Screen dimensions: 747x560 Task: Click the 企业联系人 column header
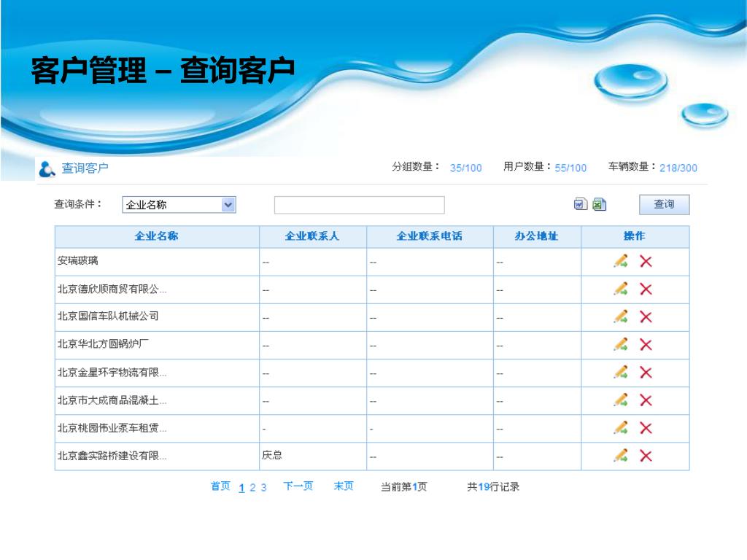[x=312, y=236]
